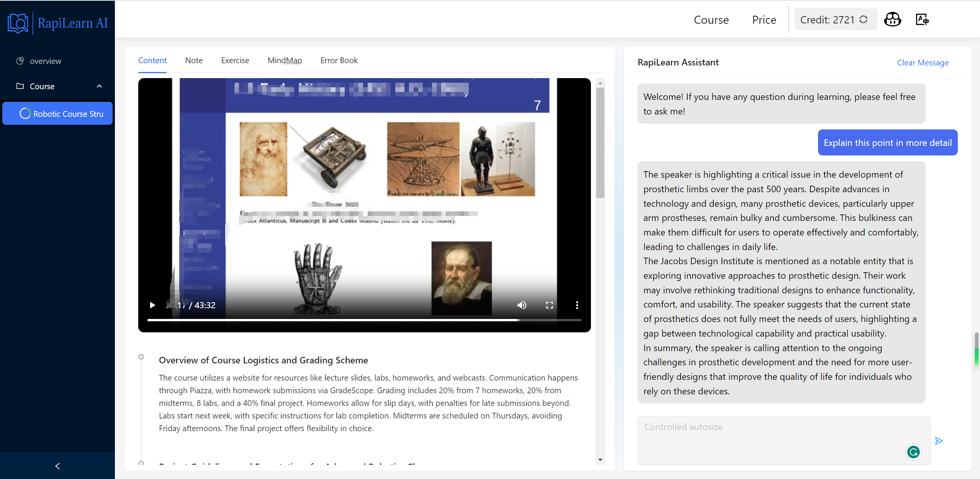Open the Price page link
The height and width of the screenshot is (479, 980).
point(764,20)
